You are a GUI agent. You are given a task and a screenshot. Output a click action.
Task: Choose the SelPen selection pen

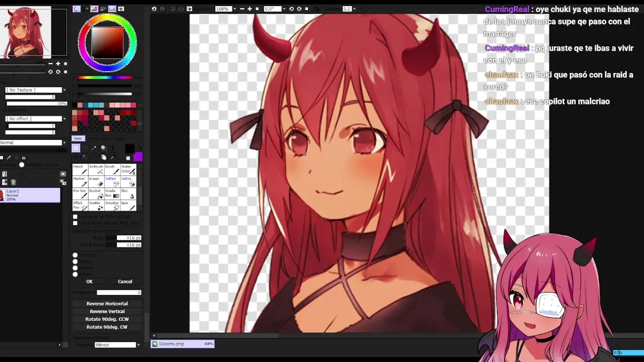pos(112,182)
